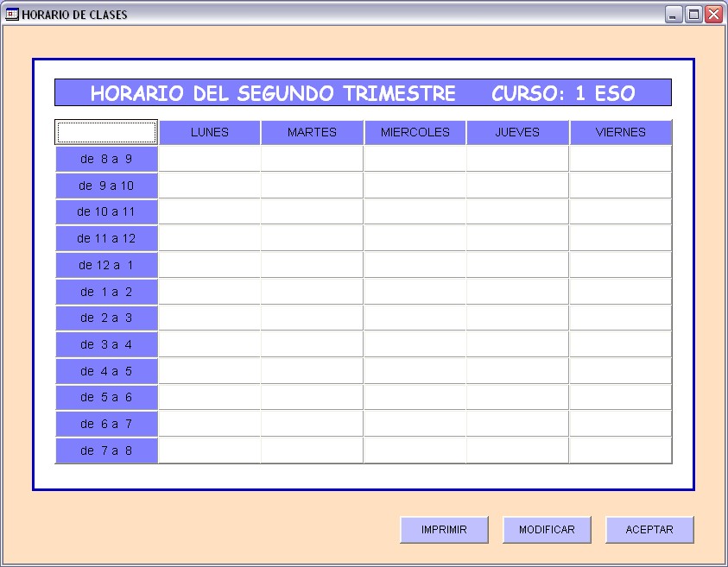Close the Horario de Clases window
The image size is (728, 567).
[x=713, y=15]
